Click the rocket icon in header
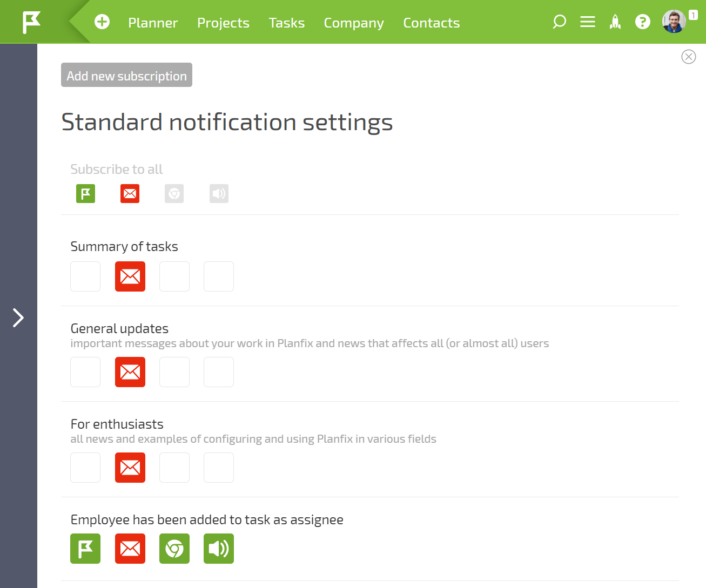 [x=615, y=22]
